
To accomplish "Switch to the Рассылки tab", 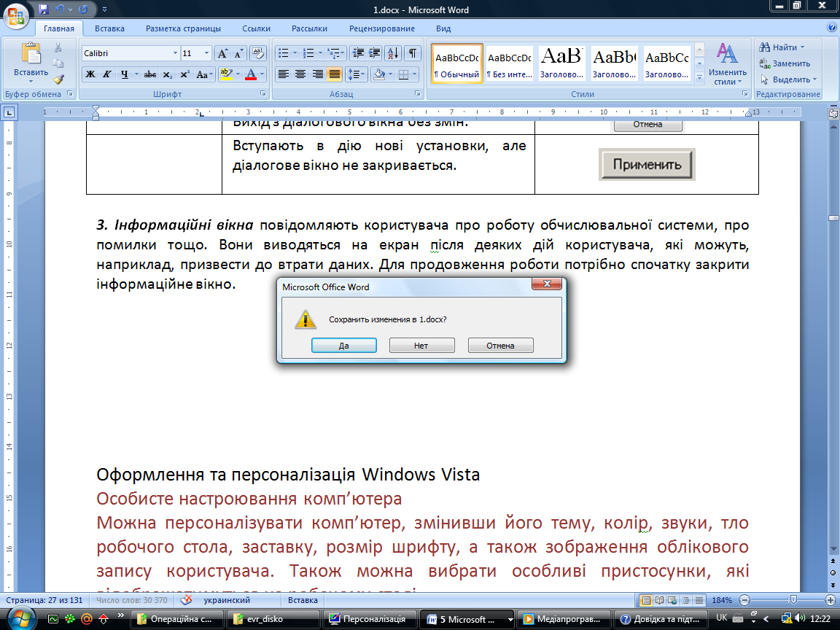I will click(309, 28).
